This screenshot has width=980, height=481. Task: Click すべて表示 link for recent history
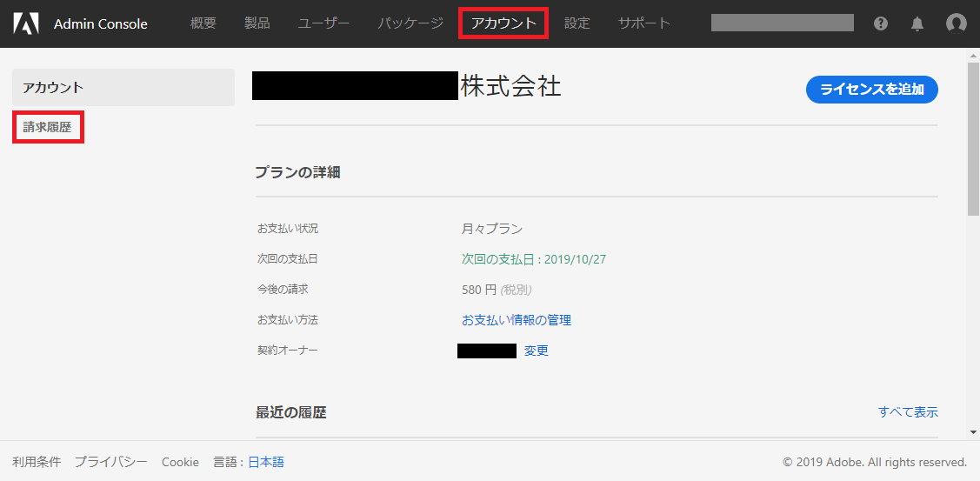pyautogui.click(x=908, y=412)
